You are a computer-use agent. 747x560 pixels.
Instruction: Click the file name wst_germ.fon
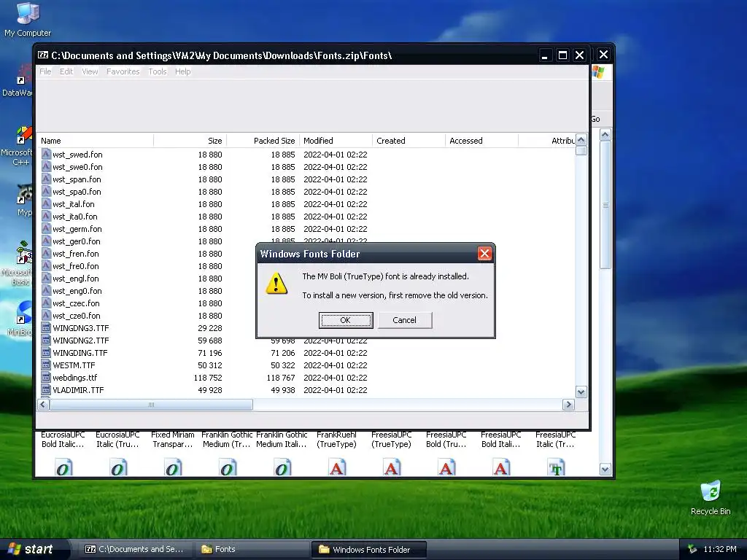[x=77, y=229]
